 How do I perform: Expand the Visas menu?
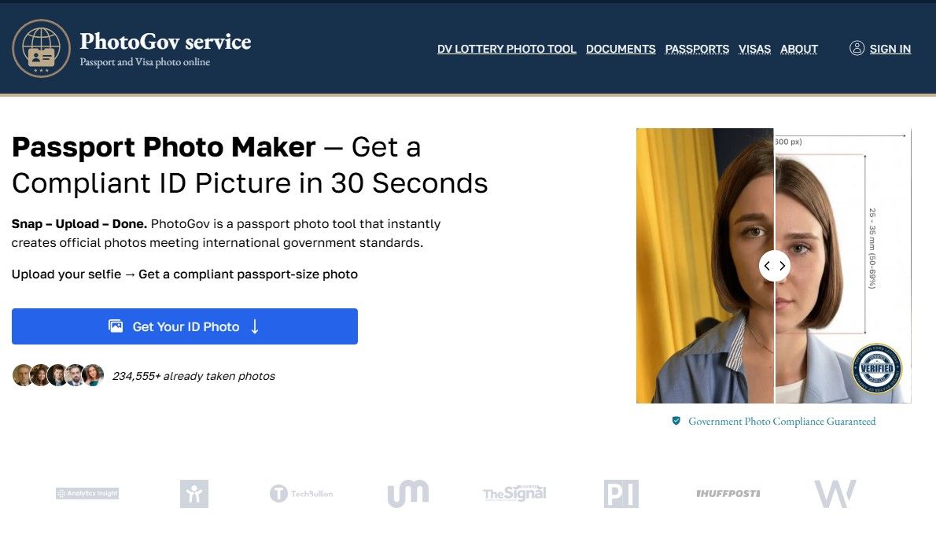click(754, 49)
